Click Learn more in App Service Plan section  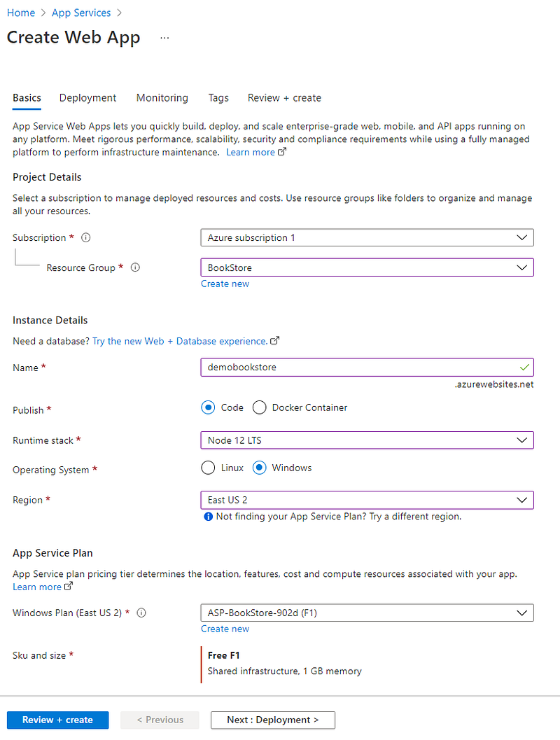click(x=37, y=587)
